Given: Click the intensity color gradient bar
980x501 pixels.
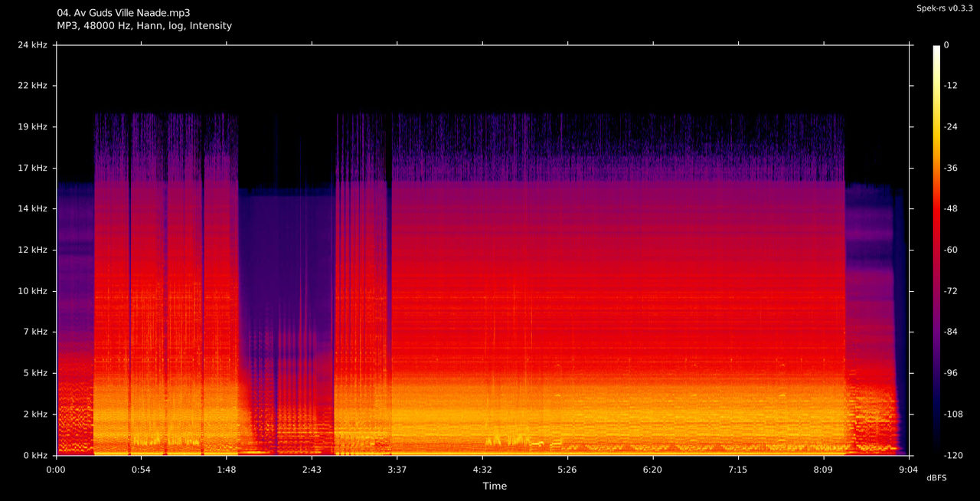Looking at the screenshot, I should coord(936,250).
